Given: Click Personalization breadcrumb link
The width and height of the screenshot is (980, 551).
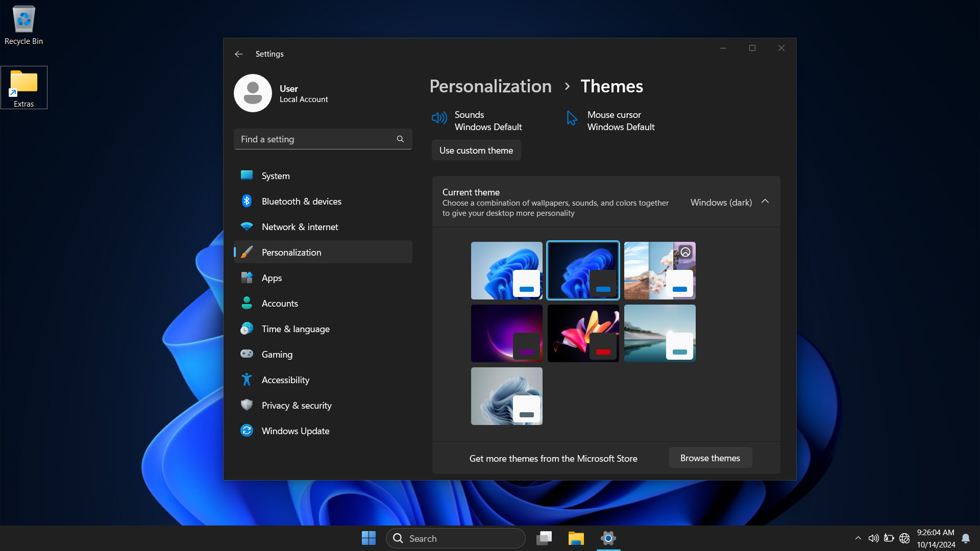Looking at the screenshot, I should coord(491,86).
